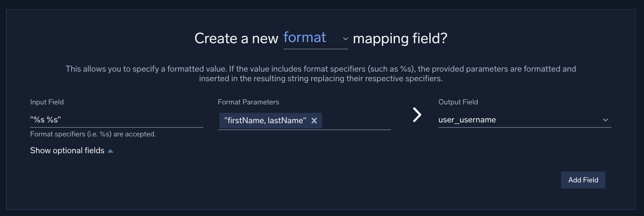Click the right arrow chevron icon
The height and width of the screenshot is (216, 644).
(417, 115)
